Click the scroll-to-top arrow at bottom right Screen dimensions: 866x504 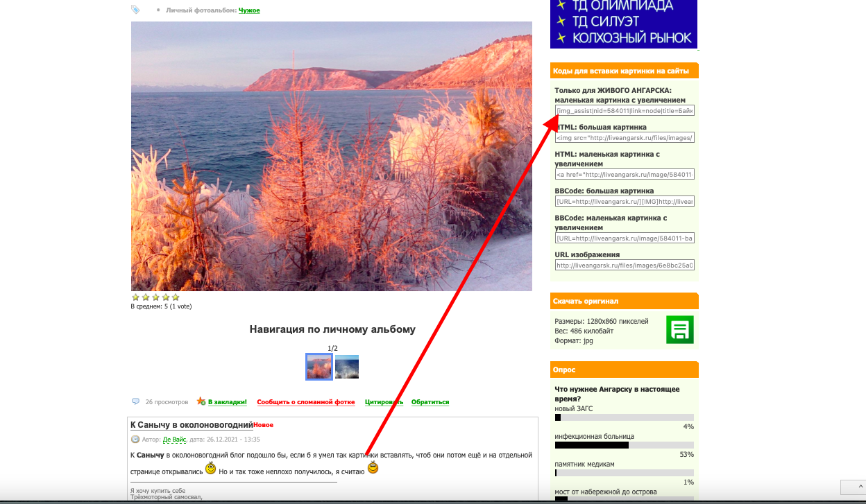853,487
